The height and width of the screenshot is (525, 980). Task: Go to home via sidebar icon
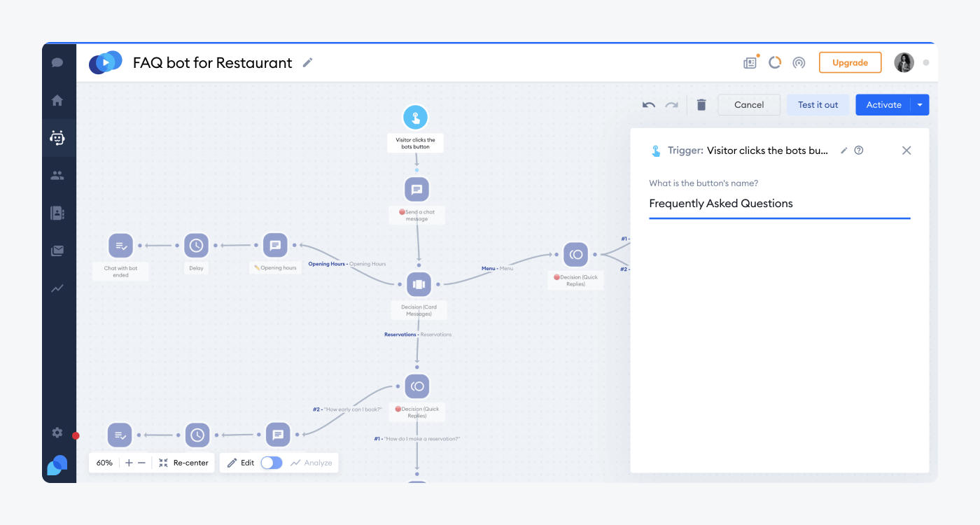pos(57,100)
